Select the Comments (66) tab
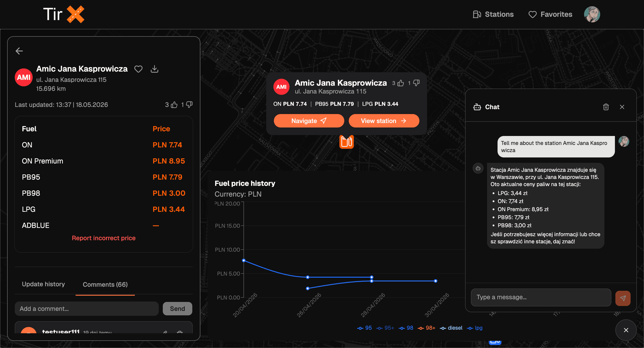Viewport: 644px width, 348px height. click(105, 284)
